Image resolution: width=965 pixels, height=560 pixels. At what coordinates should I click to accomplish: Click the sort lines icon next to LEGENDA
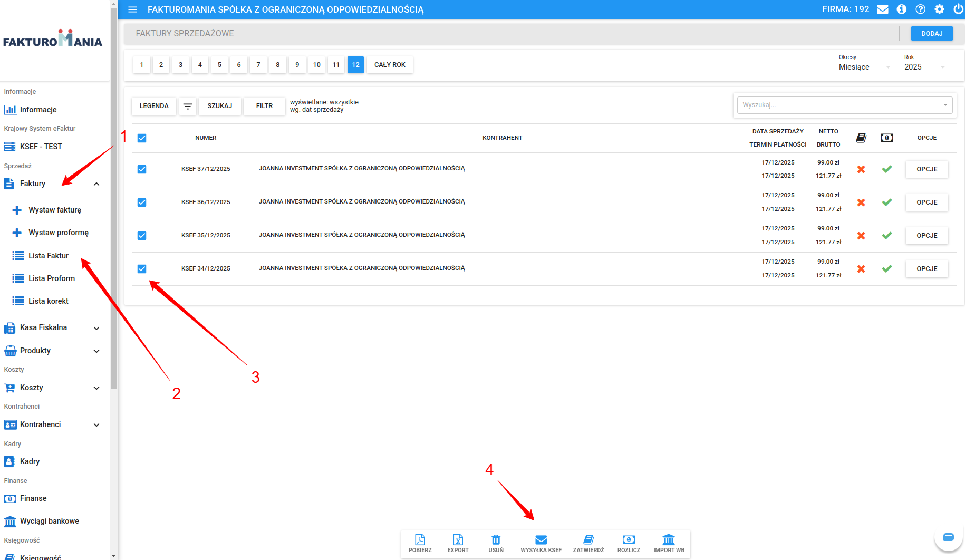[x=188, y=106]
